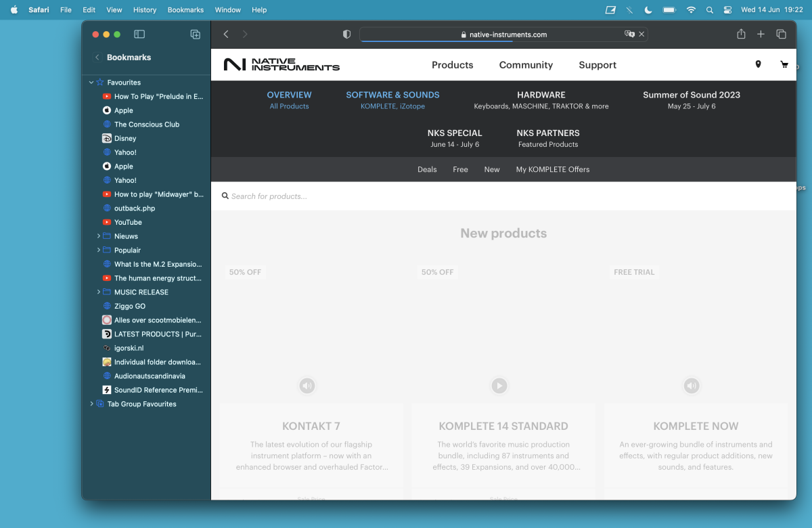Click the Native Instruments logo
Viewport: 812px width, 528px height.
pyautogui.click(x=281, y=64)
